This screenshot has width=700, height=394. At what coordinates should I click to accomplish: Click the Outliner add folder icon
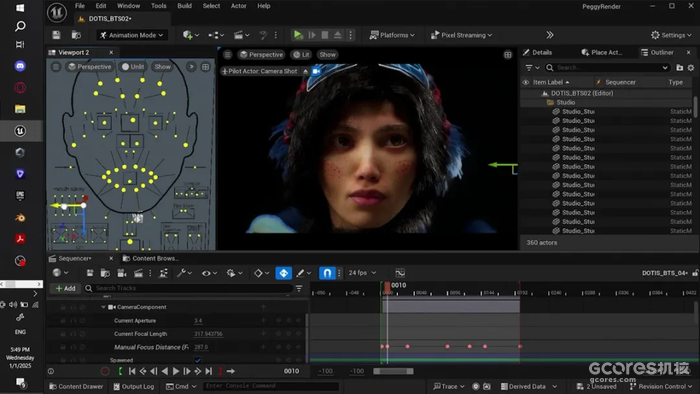click(x=679, y=67)
